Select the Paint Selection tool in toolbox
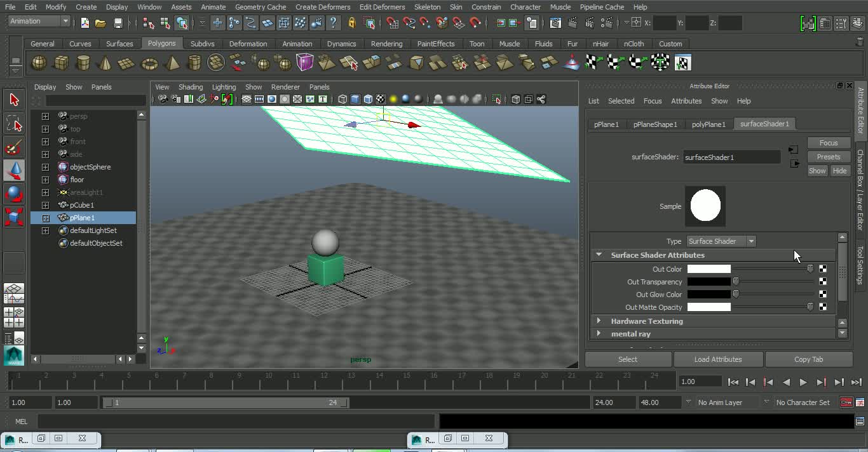The width and height of the screenshot is (868, 452). pos(14,147)
